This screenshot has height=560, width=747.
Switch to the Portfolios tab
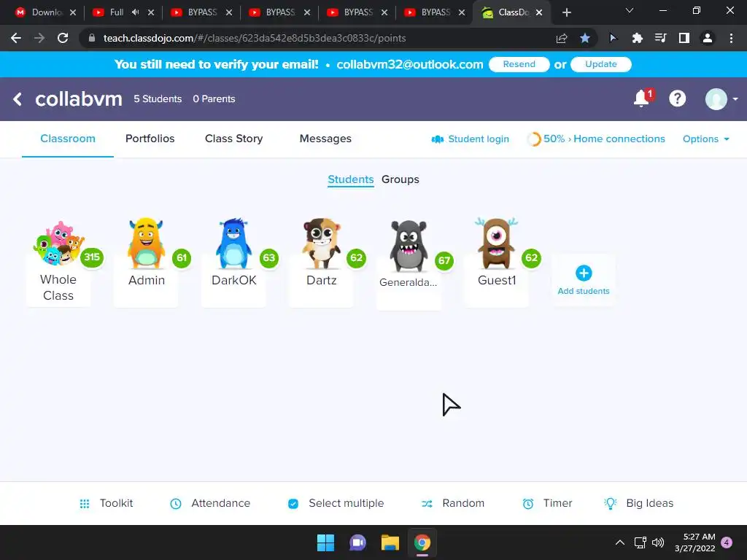click(x=150, y=139)
